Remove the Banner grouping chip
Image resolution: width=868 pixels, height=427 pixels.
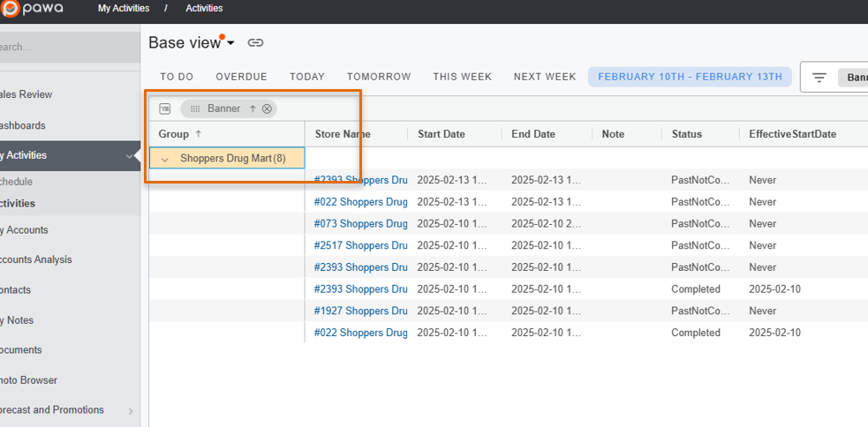[x=267, y=109]
